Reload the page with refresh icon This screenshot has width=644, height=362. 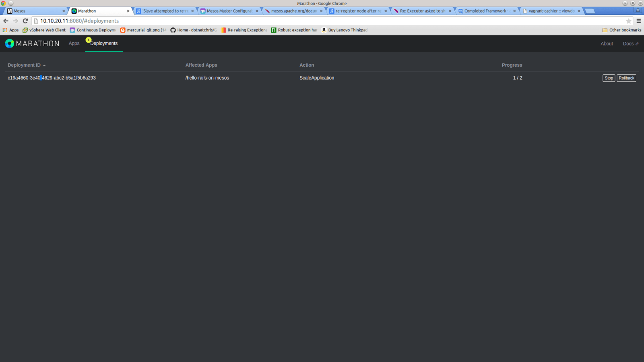[x=25, y=21]
